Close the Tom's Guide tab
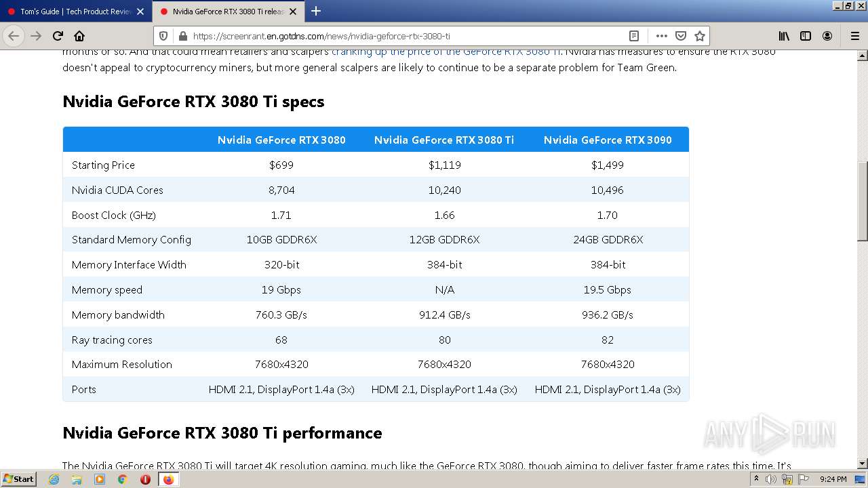The width and height of the screenshot is (868, 488). click(x=140, y=12)
